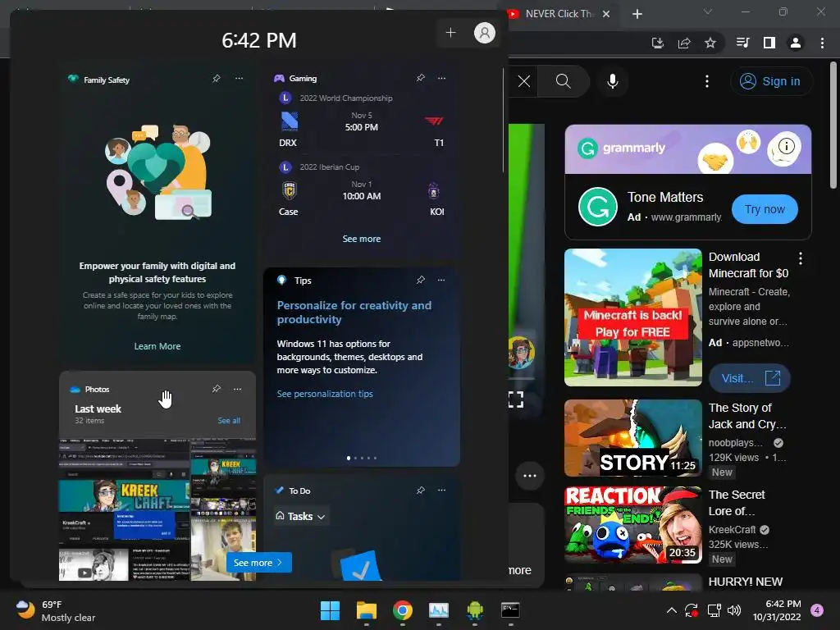Viewport: 840px width, 630px height.
Task: Click YouTube page vertical scrollbar
Action: pyautogui.click(x=833, y=126)
